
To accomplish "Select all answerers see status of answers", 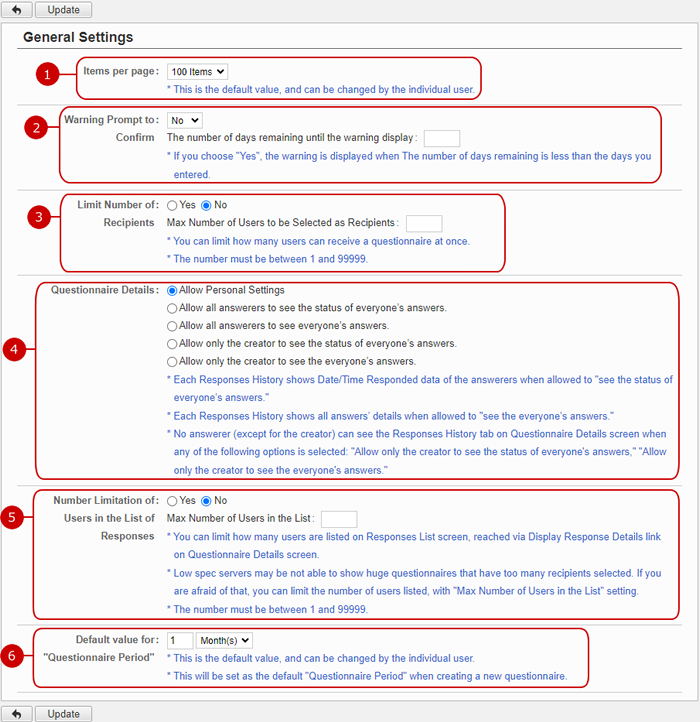I will tap(172, 308).
